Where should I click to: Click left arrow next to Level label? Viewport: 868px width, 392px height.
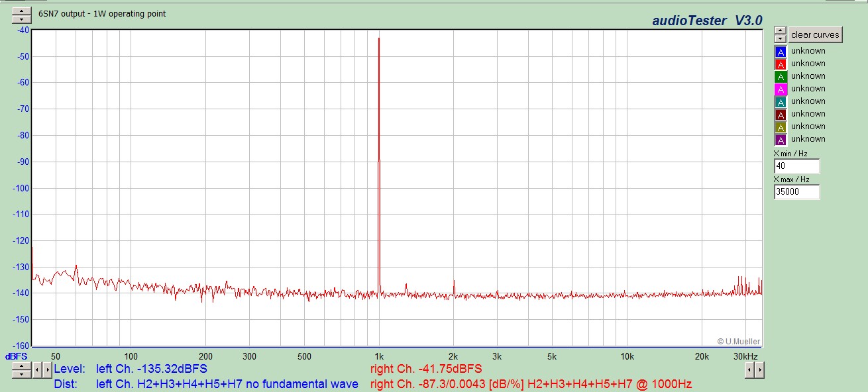pyautogui.click(x=37, y=369)
